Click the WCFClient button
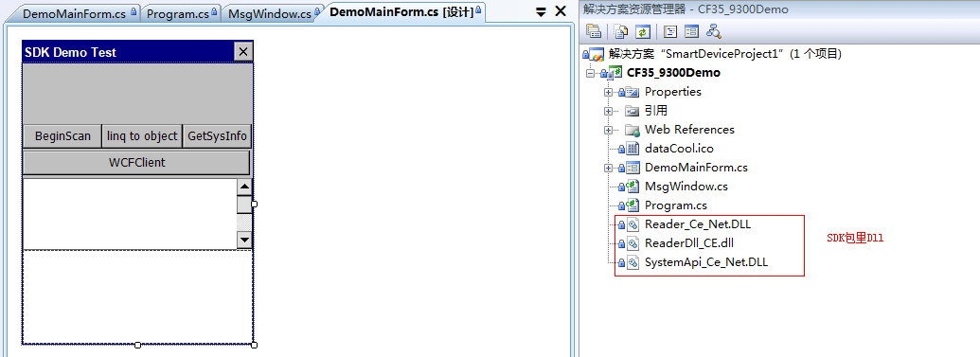Image resolution: width=980 pixels, height=357 pixels. pos(137,163)
